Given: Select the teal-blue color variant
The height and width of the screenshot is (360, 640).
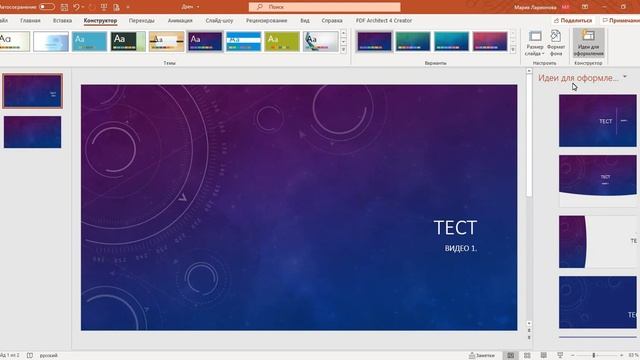Looking at the screenshot, I should click(451, 41).
